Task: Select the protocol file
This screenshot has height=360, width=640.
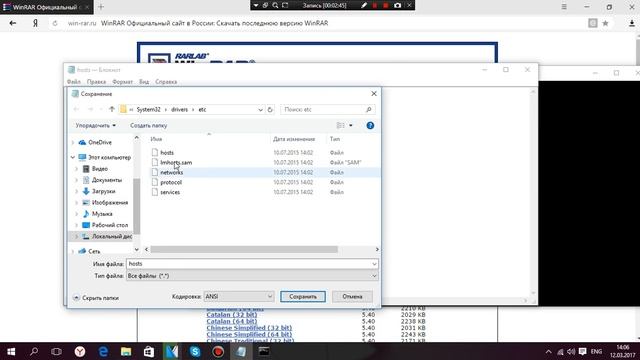Action: (171, 182)
